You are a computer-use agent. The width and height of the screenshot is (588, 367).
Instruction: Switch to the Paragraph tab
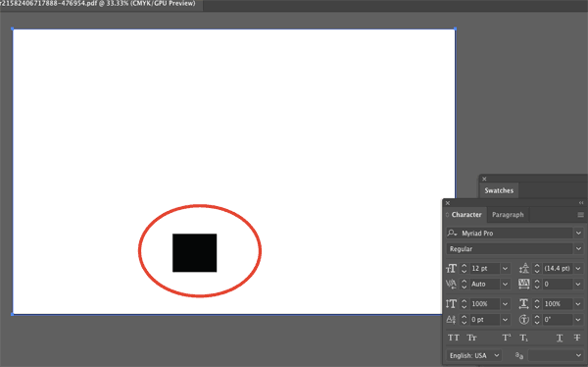point(508,215)
